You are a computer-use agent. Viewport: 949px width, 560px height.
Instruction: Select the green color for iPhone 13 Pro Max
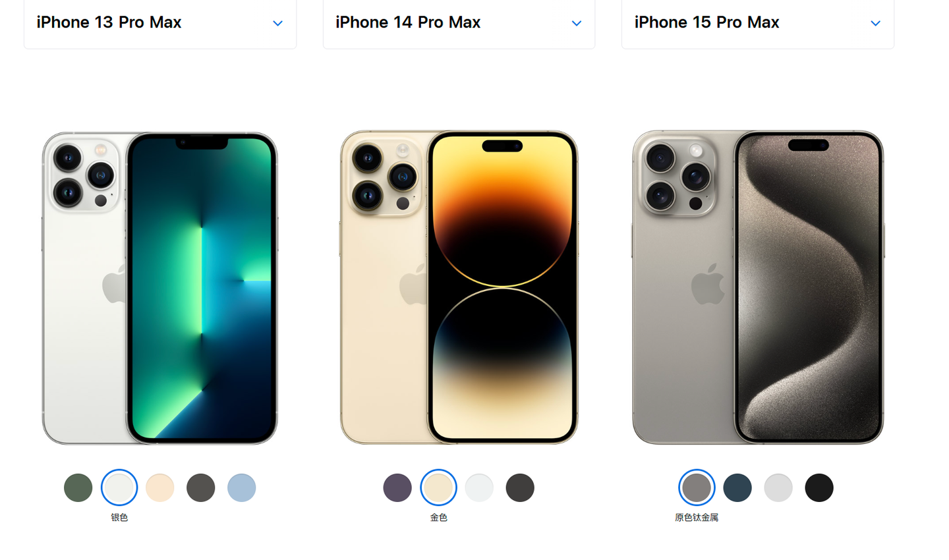[78, 488]
